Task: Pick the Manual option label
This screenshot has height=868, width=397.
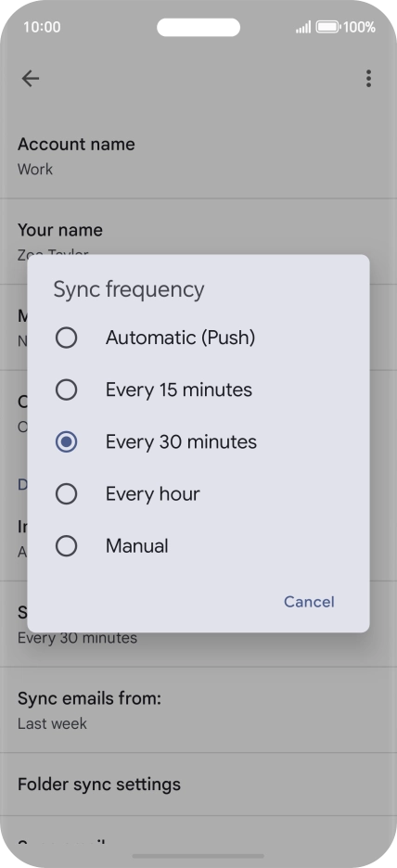Action: [136, 546]
